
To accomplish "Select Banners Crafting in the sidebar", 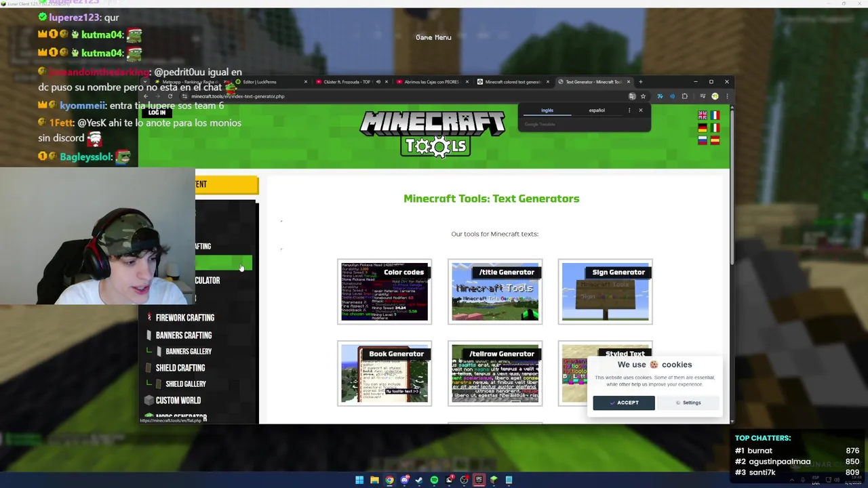I will pyautogui.click(x=184, y=335).
